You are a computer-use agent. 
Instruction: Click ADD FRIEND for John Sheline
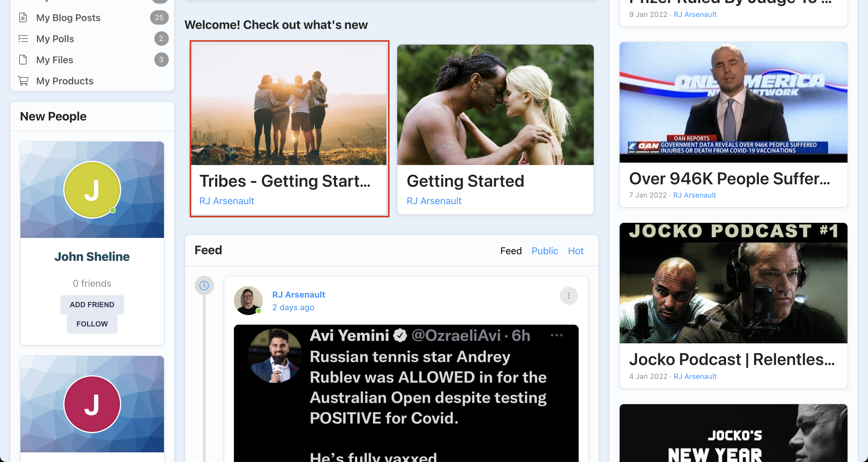(92, 305)
